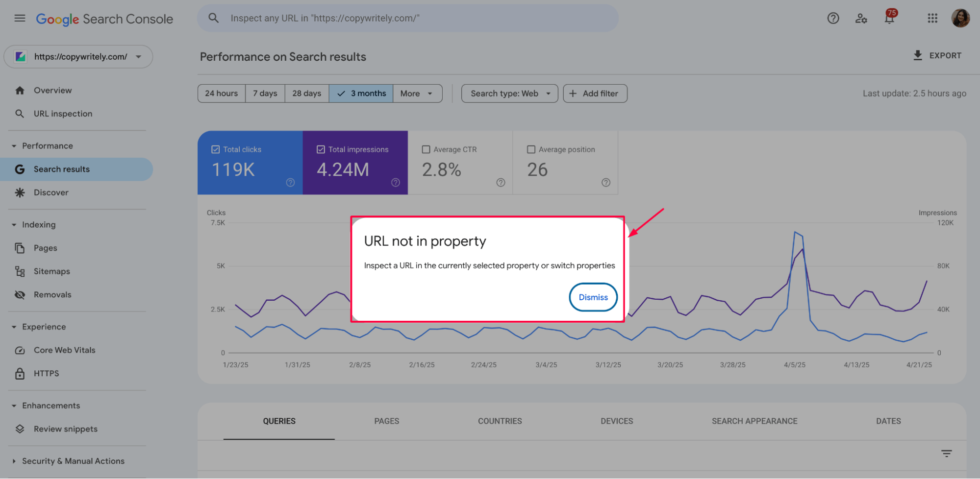980x479 pixels.
Task: Click the Overview home icon
Action: [20, 90]
